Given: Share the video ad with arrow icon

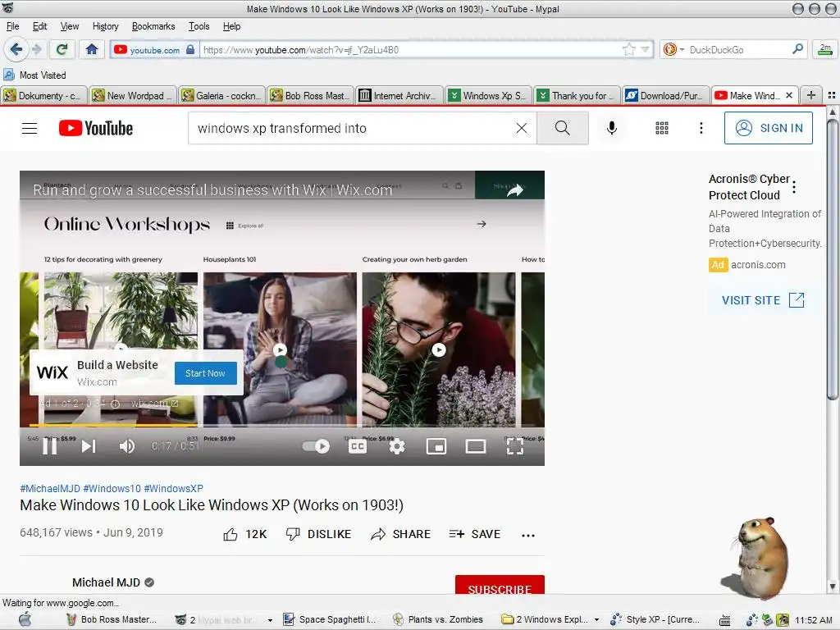Looking at the screenshot, I should coord(515,190).
